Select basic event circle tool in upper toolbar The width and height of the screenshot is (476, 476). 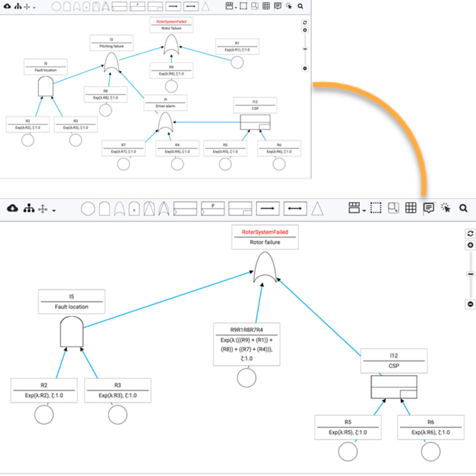(56, 7)
